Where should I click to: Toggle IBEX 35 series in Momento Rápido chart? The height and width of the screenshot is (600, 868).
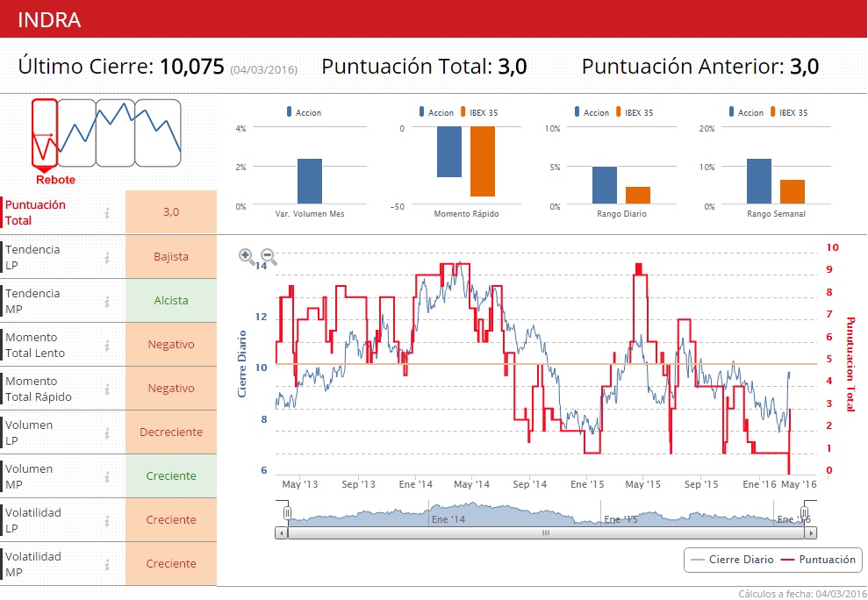point(479,112)
